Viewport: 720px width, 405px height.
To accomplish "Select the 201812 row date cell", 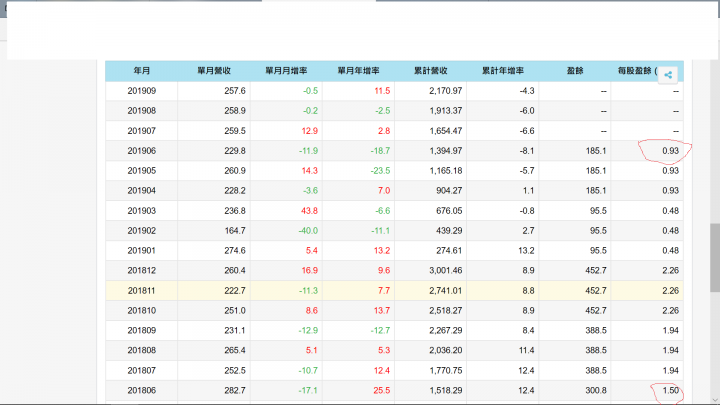I will [x=141, y=270].
